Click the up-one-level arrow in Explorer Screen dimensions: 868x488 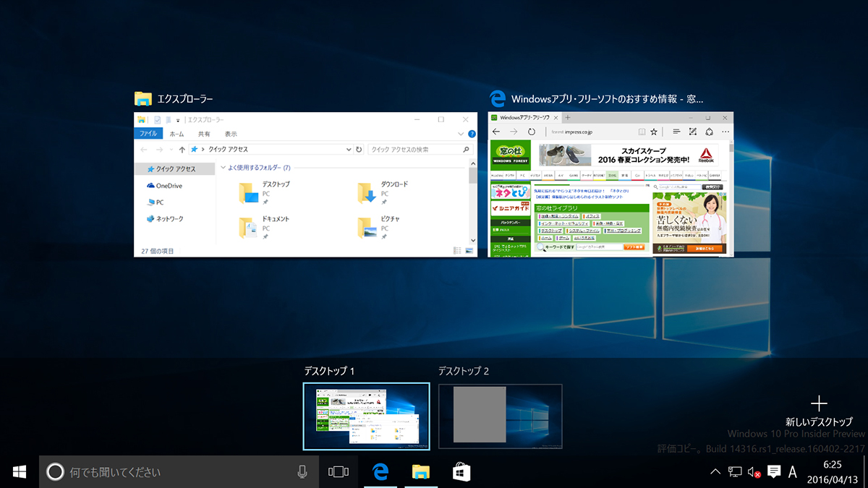pos(182,150)
